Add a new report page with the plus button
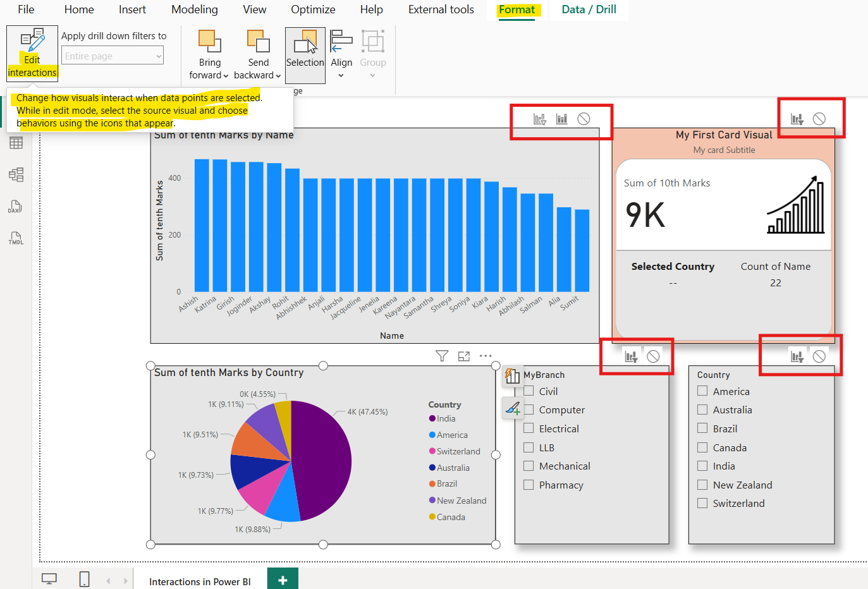The width and height of the screenshot is (868, 589). pyautogui.click(x=282, y=578)
